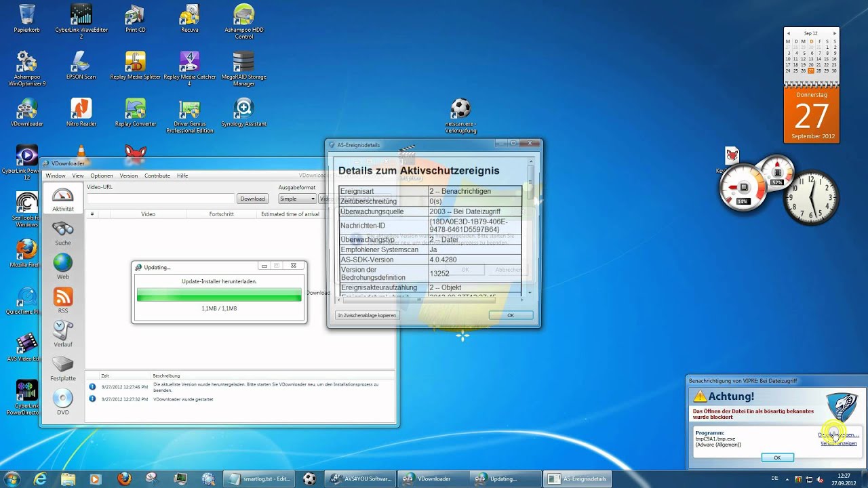
Task: Click the AS-Ereignisdetails vertical scrollbar
Action: [531, 228]
